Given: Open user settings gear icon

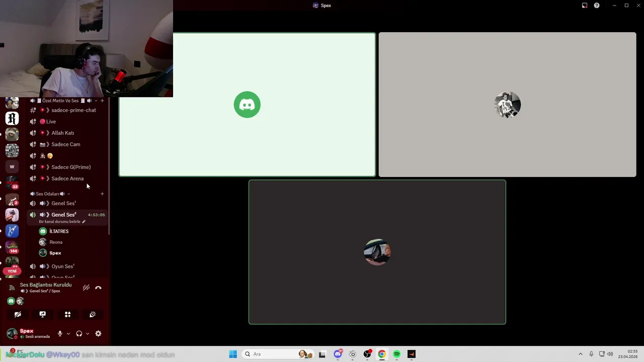Looking at the screenshot, I should coord(98,333).
